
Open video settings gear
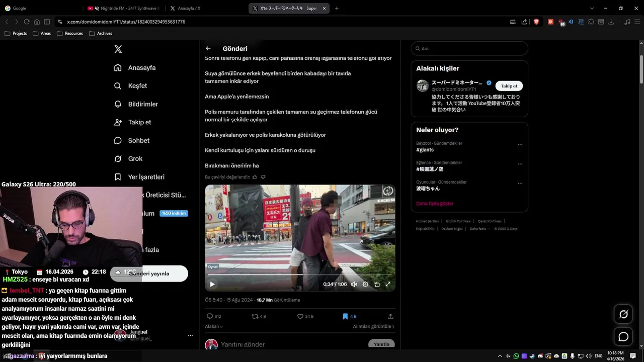365,284
